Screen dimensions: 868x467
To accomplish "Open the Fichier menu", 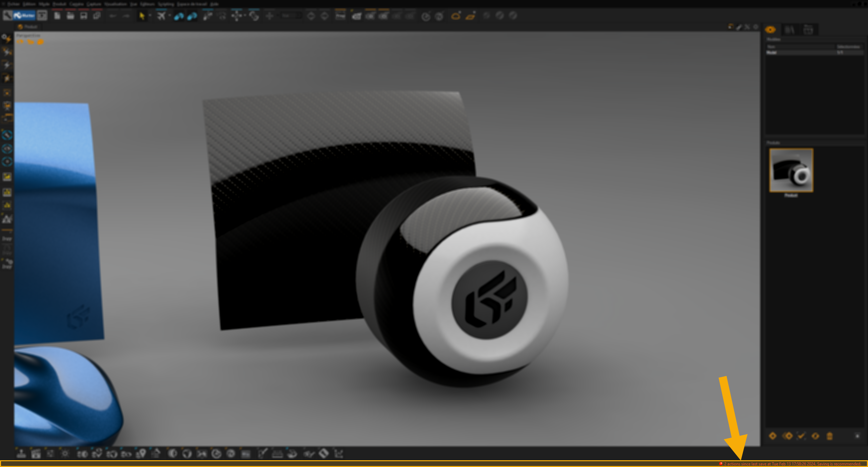I will 13,4.
